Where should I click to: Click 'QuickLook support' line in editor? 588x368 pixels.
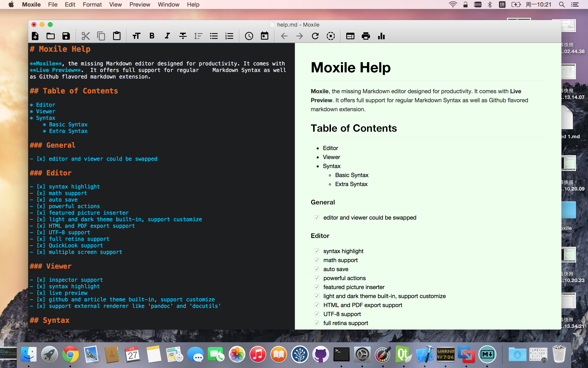point(66,246)
